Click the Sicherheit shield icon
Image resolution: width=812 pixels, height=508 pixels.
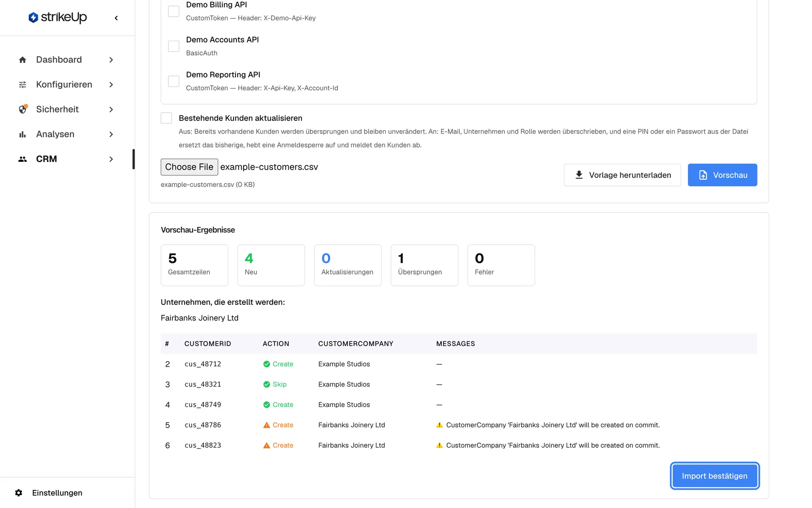23,110
